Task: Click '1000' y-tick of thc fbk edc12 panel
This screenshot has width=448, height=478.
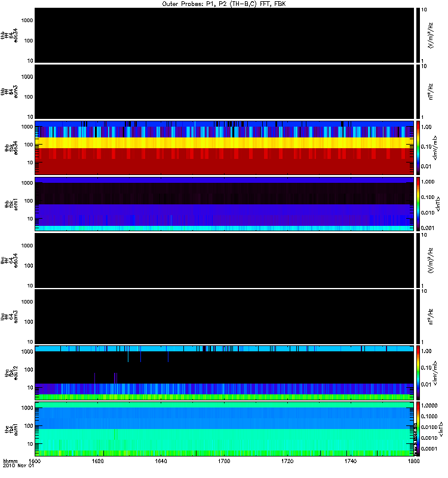Action: click(x=27, y=351)
